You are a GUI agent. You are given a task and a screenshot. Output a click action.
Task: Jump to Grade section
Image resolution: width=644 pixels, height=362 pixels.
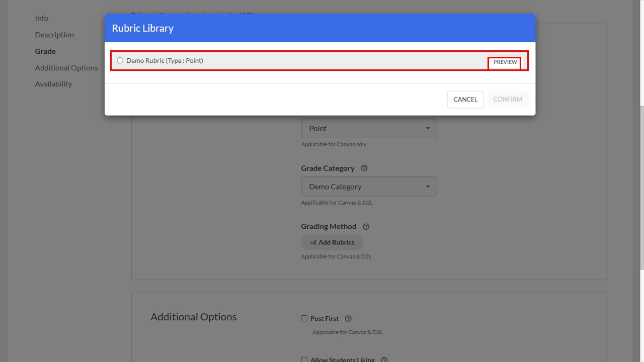(x=45, y=51)
